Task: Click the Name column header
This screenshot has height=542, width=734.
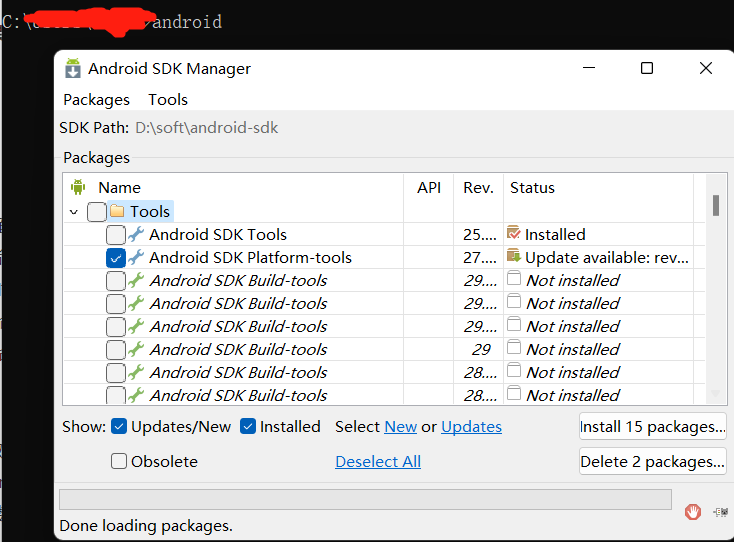Action: click(119, 187)
